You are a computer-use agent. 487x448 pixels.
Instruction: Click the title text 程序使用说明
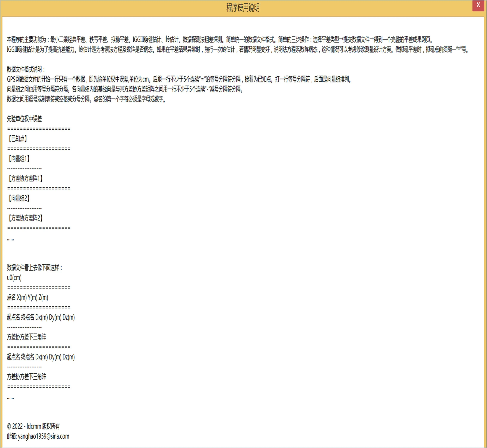[x=243, y=8]
